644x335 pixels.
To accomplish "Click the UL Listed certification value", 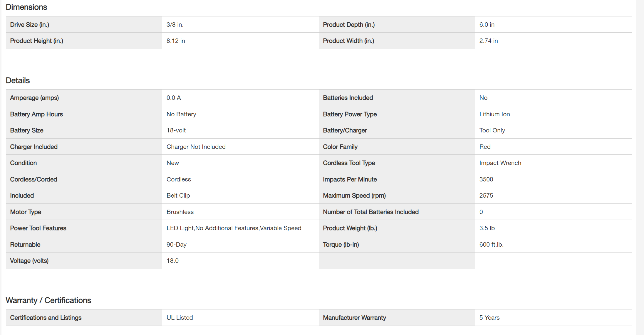I will click(180, 318).
